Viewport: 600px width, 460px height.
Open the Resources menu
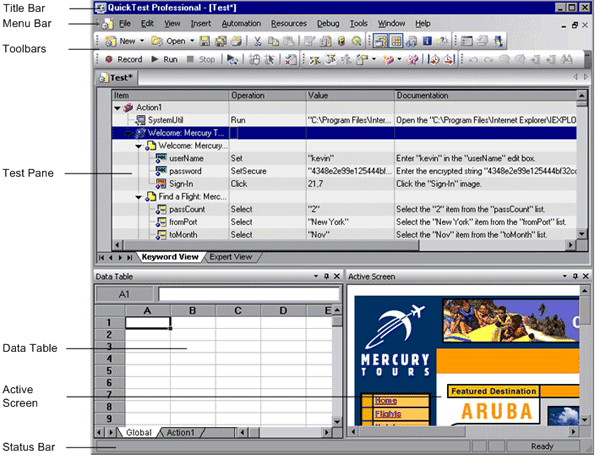tap(289, 24)
